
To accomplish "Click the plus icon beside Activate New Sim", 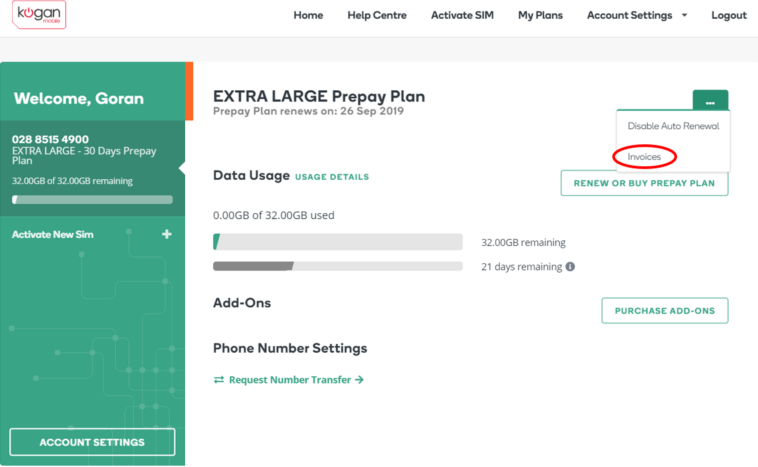I will [x=167, y=234].
